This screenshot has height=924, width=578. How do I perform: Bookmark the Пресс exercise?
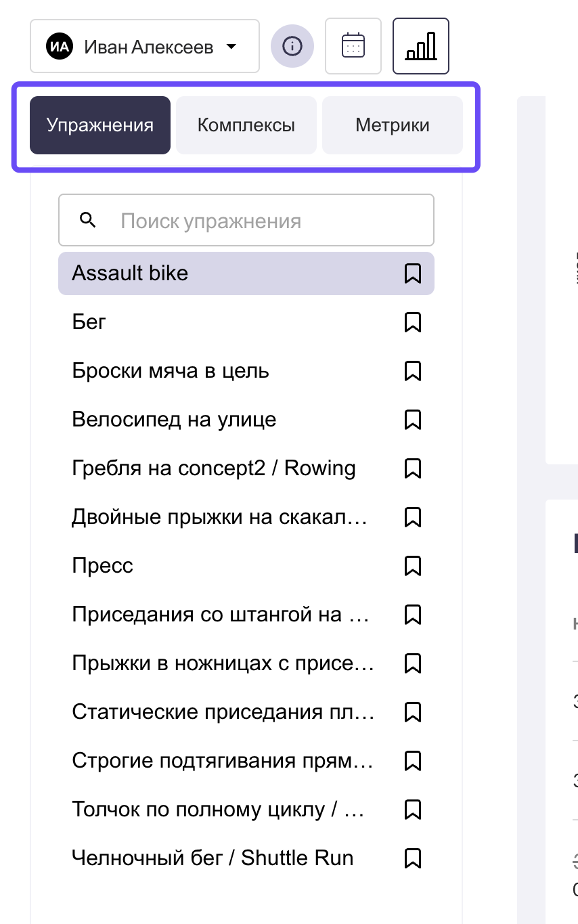click(x=413, y=566)
